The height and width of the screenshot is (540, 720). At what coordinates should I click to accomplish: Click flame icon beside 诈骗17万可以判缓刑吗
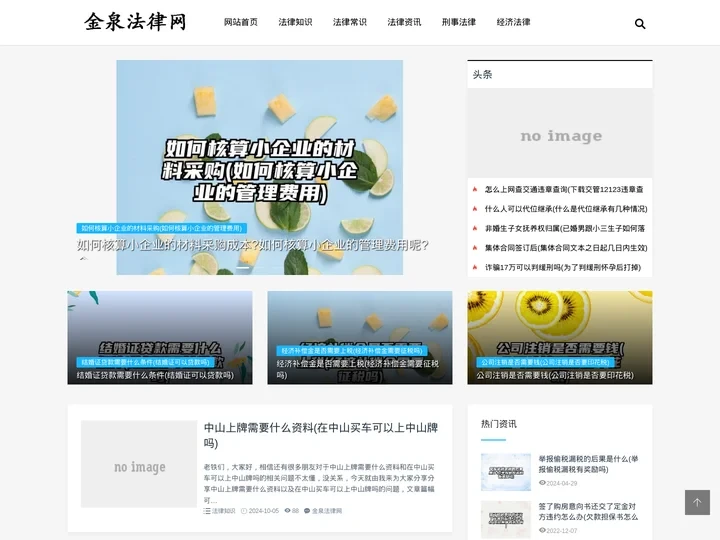(x=475, y=267)
